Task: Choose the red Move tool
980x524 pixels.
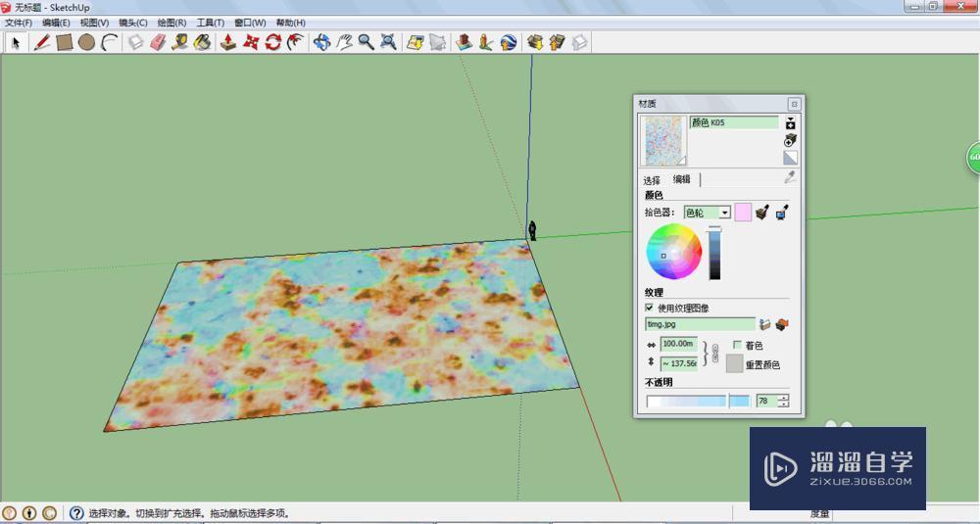Action: pos(251,42)
